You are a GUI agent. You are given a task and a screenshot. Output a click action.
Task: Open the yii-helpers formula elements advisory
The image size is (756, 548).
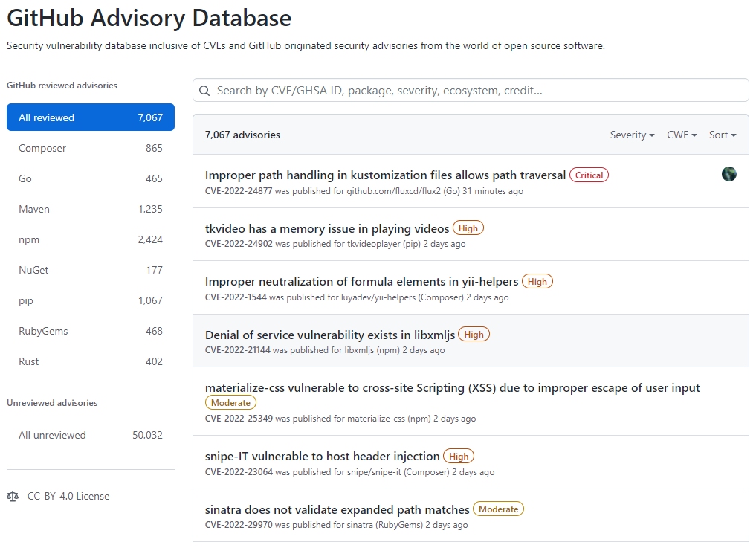point(361,281)
